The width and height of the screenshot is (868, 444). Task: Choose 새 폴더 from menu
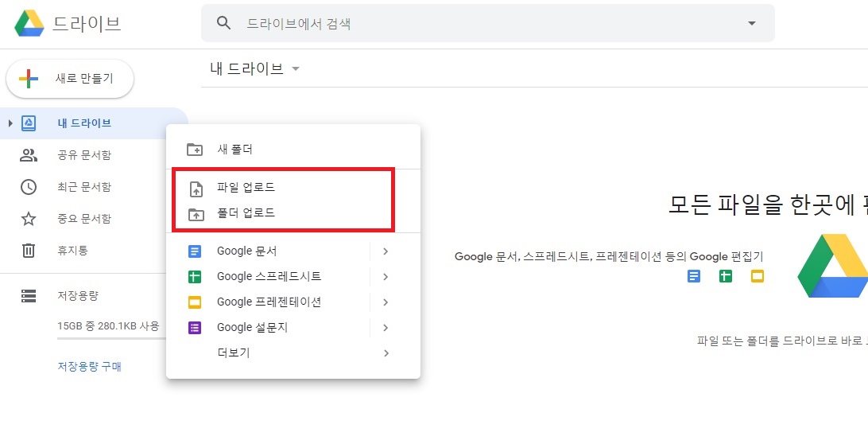(293, 149)
